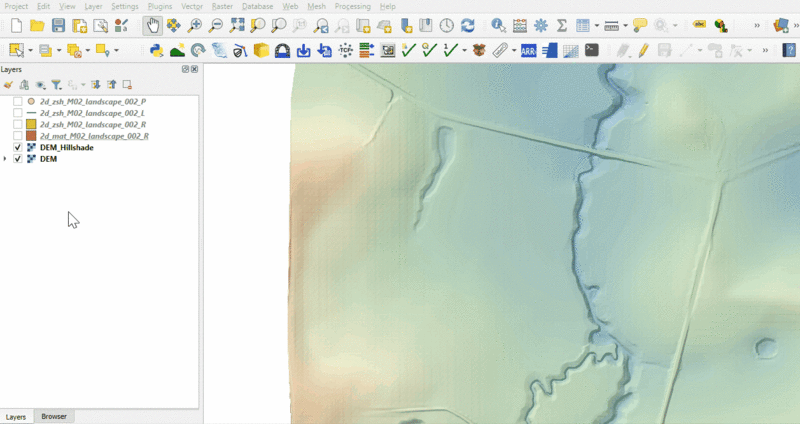Click the Save Project floppy icon
800x424 pixels.
[58, 26]
